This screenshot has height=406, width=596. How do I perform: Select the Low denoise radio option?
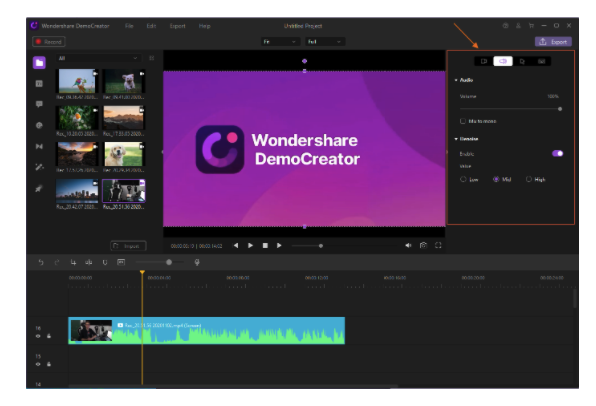(463, 179)
